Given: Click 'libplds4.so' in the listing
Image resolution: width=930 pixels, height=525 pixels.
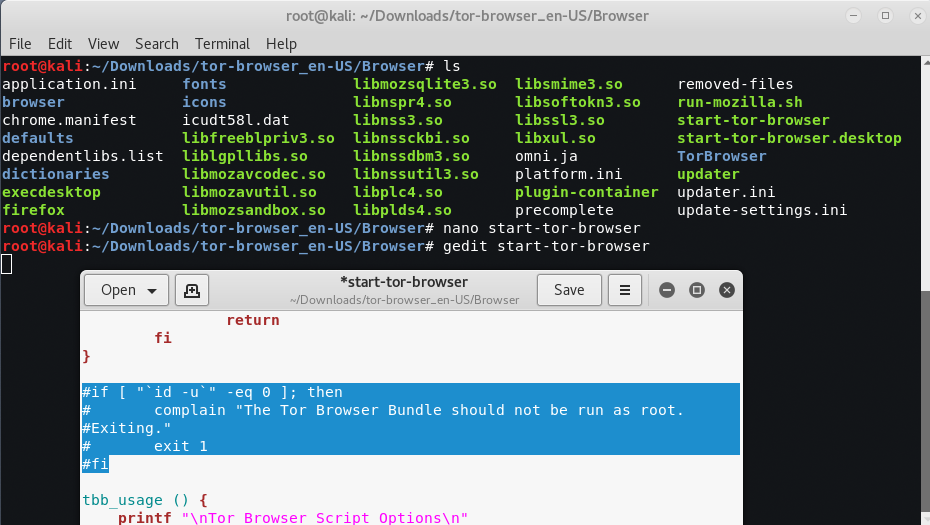Looking at the screenshot, I should point(402,210).
